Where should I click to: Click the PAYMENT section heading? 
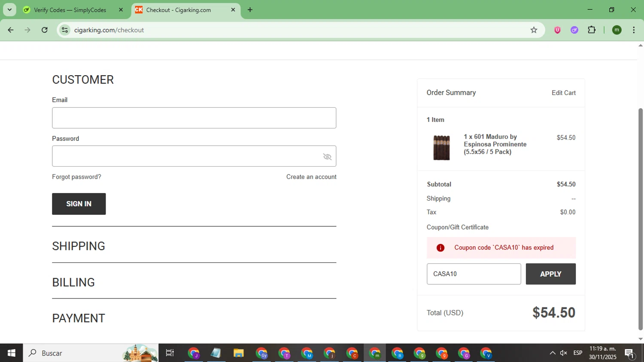(x=79, y=318)
